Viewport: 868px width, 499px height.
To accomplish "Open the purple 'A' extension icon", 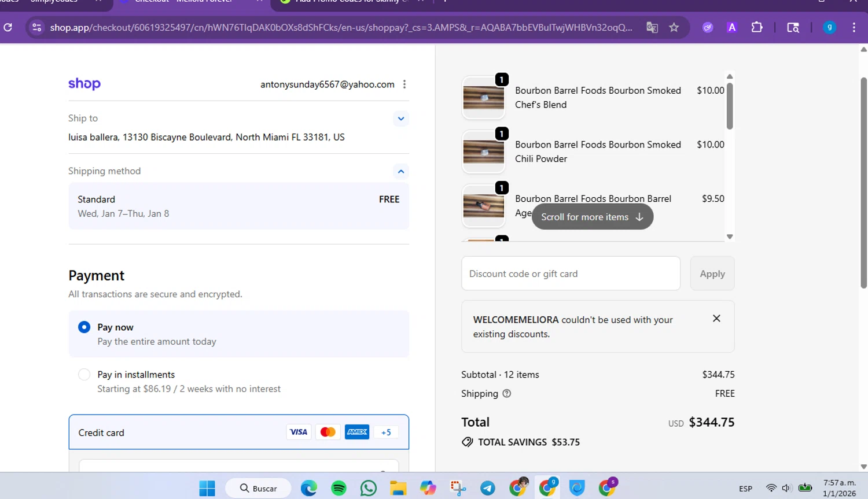I will [x=732, y=27].
